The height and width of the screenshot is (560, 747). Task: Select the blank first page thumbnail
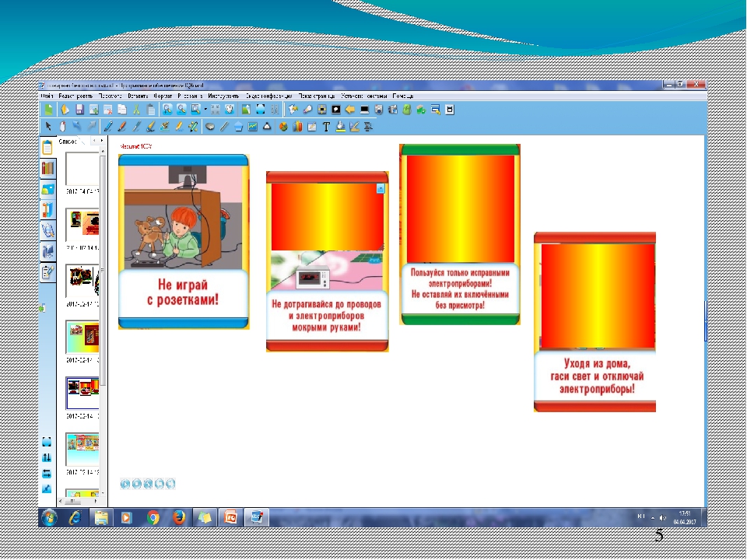click(82, 169)
